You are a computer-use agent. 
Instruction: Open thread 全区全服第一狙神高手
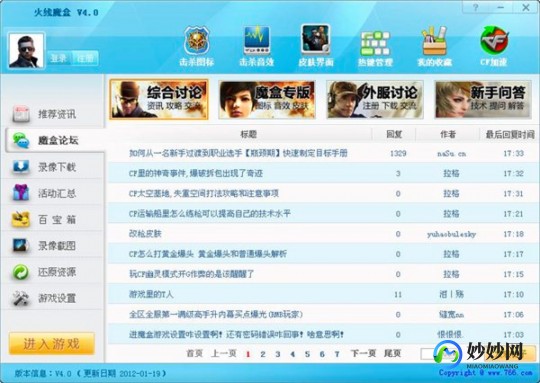pyautogui.click(x=216, y=314)
